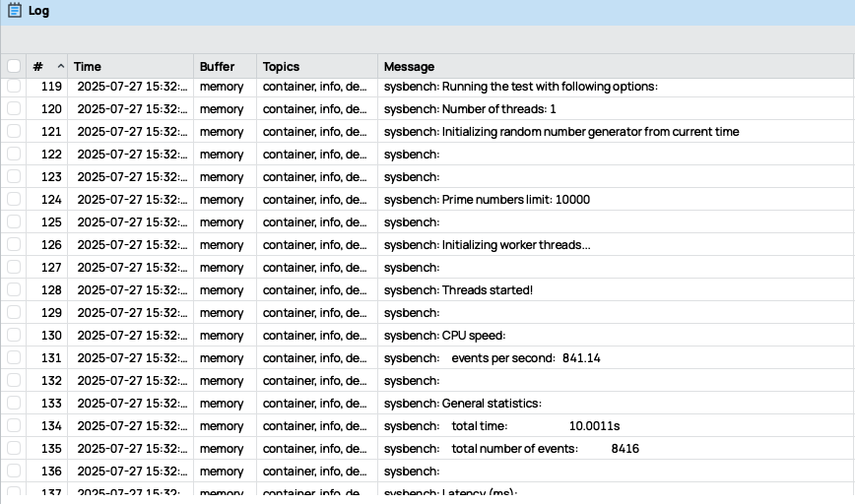Viewport: 855px width, 504px height.
Task: Select 'Number of threads: 1' message
Action: pos(470,109)
